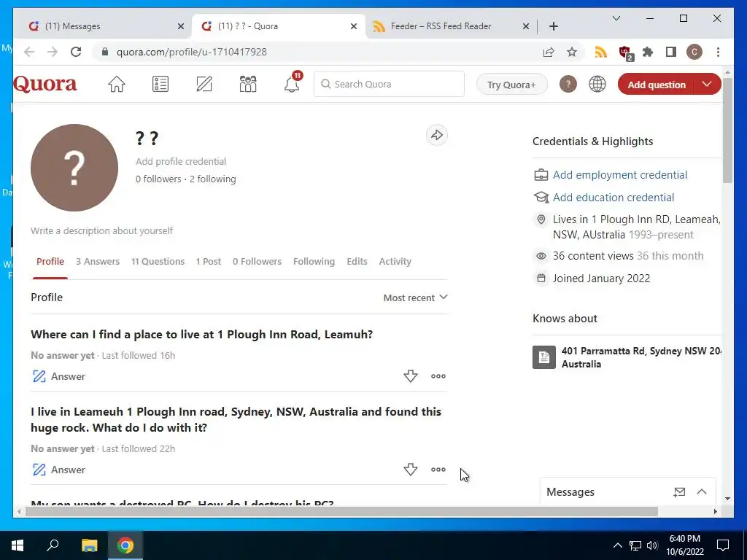
Task: Go back in browser history
Action: tap(29, 52)
